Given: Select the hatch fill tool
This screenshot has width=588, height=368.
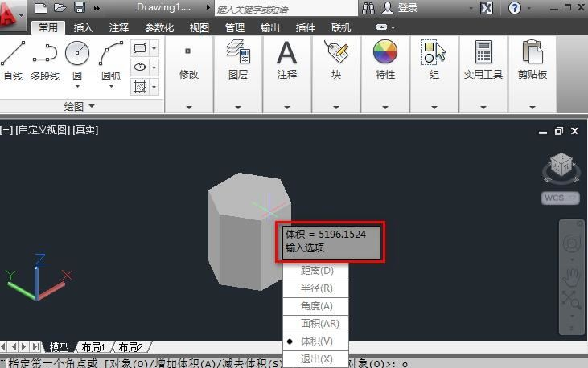Looking at the screenshot, I should [x=140, y=87].
